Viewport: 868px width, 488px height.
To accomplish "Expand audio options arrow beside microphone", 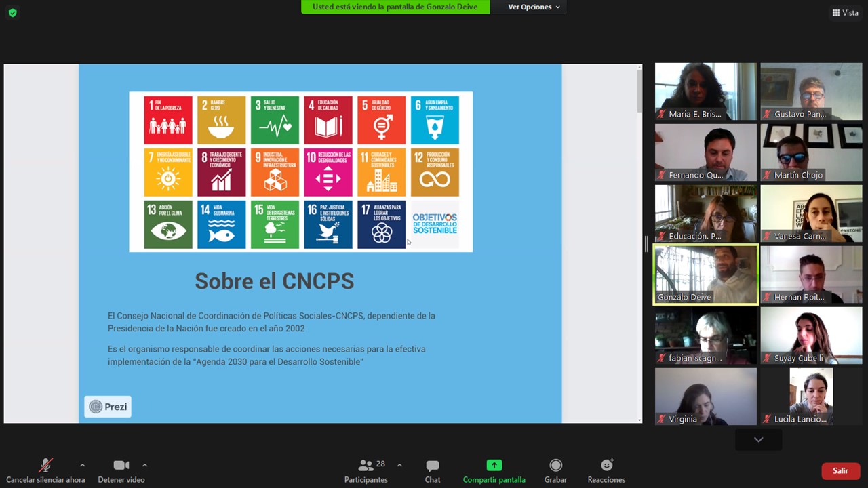I will (82, 466).
